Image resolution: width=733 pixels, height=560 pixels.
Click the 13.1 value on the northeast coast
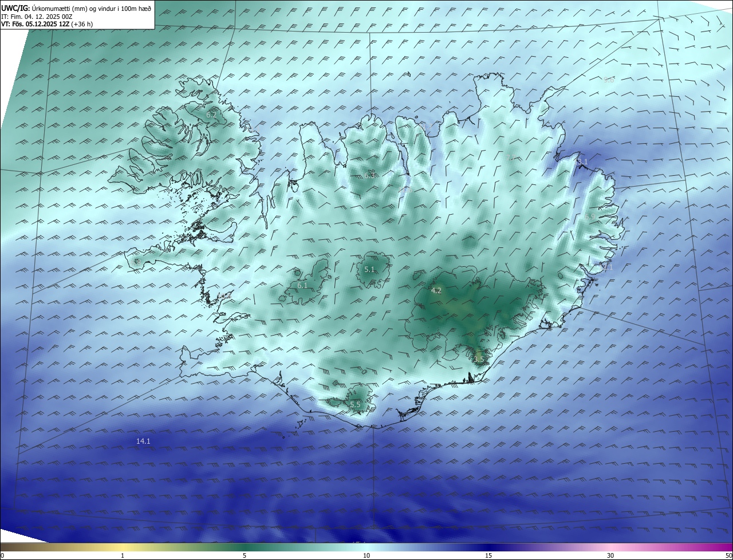[x=581, y=162]
